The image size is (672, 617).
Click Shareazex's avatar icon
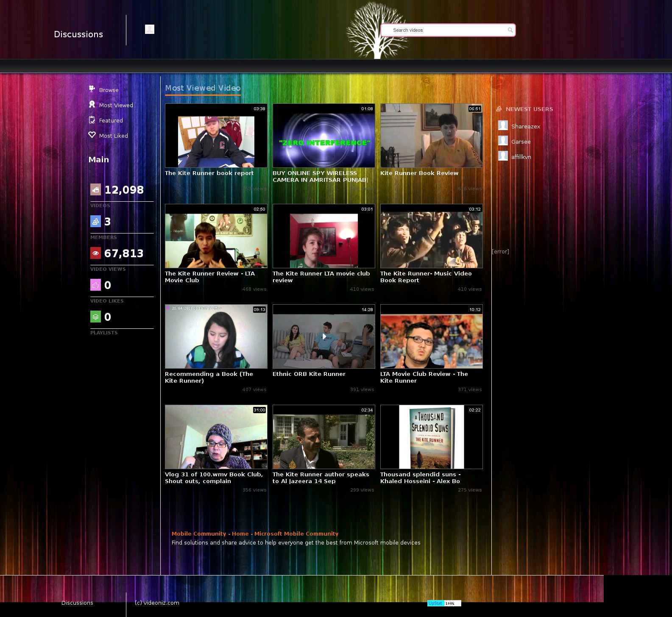[x=503, y=125]
